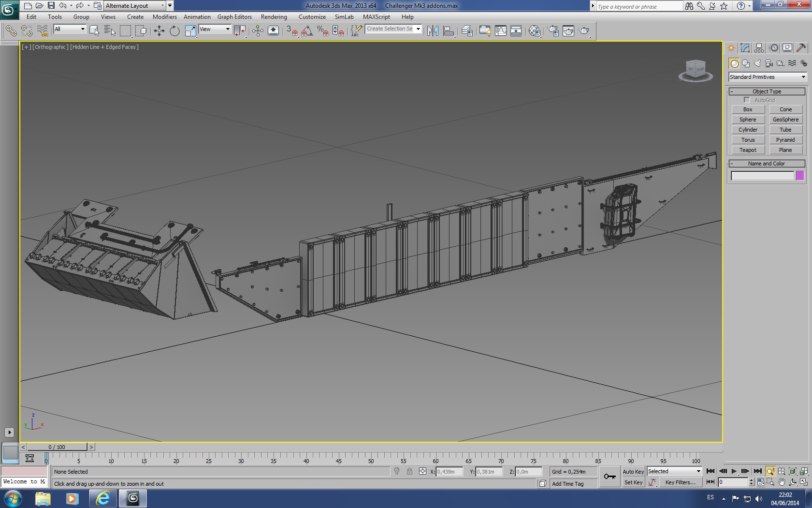This screenshot has width=812, height=508.
Task: Click the ViewCube in the viewport
Action: point(696,71)
